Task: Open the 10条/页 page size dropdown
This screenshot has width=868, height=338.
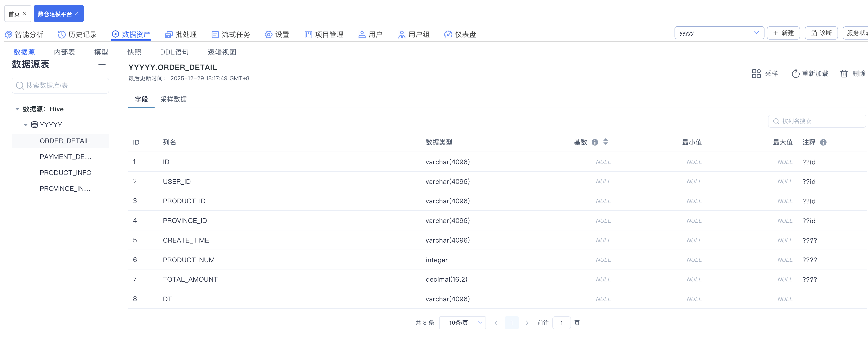Action: 462,323
